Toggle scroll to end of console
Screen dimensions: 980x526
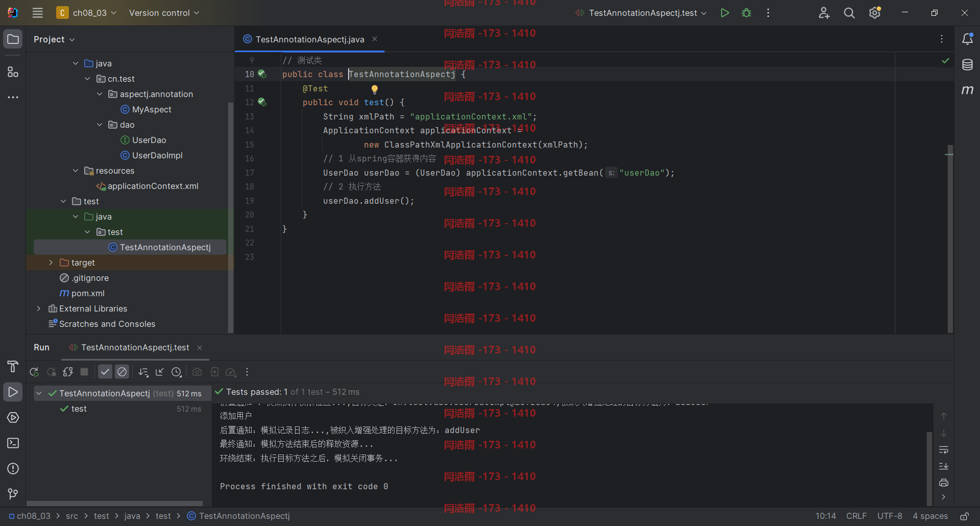tap(944, 466)
